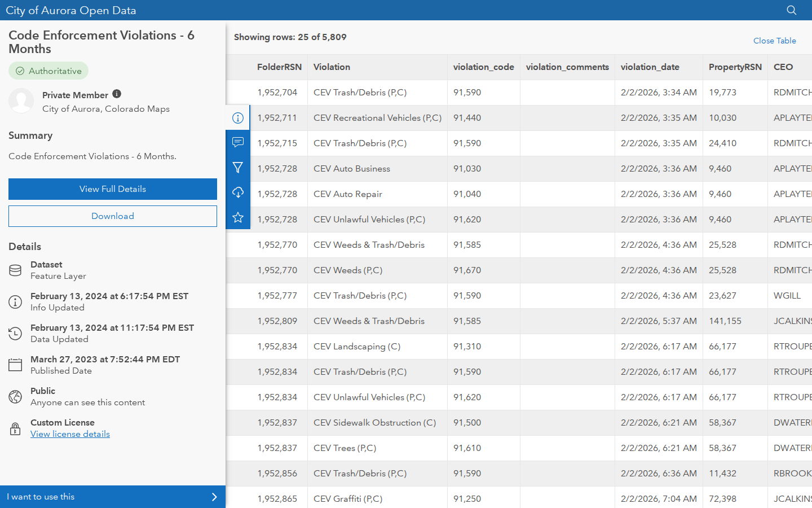The height and width of the screenshot is (508, 812).
Task: Click the Private Member name
Action: point(75,95)
